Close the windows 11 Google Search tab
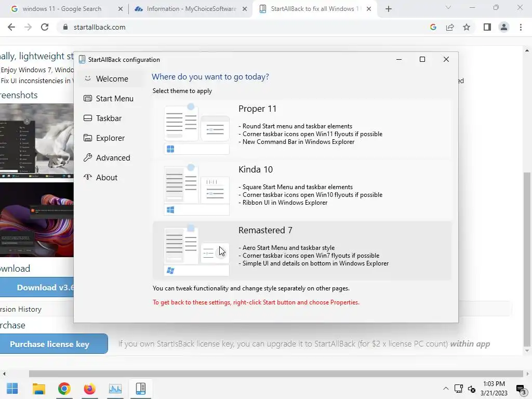Screen dimensions: 532x399 [121, 9]
